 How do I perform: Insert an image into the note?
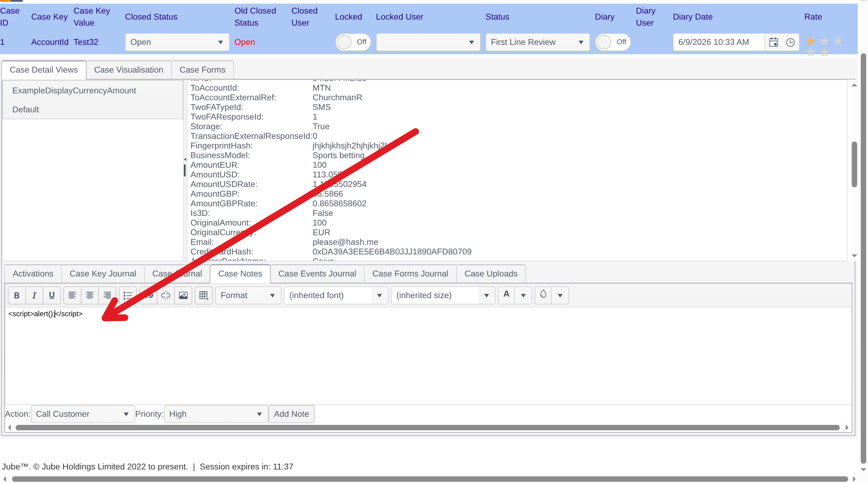click(x=183, y=295)
